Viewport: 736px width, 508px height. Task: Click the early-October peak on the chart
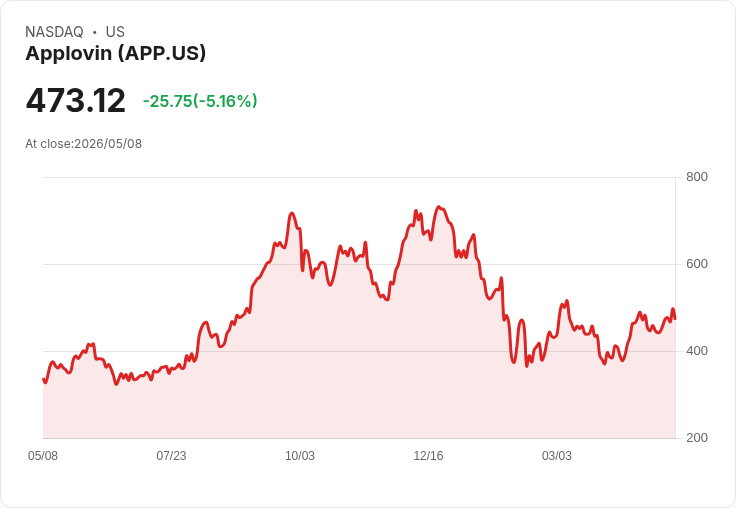pyautogui.click(x=291, y=213)
